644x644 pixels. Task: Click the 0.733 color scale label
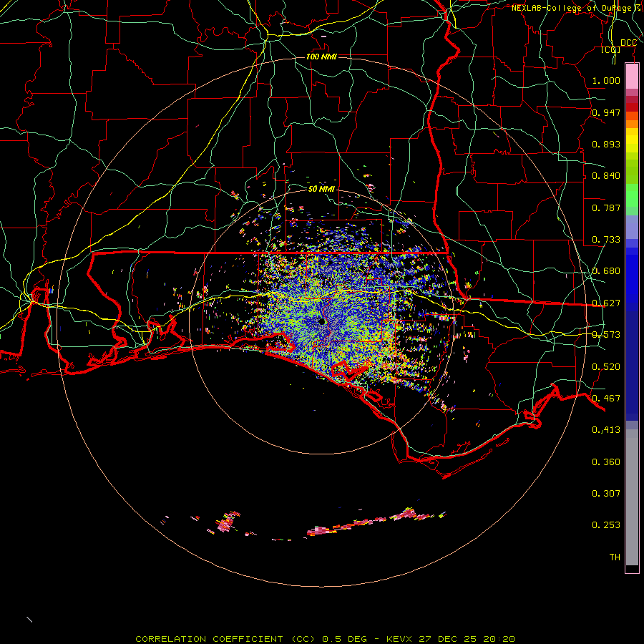pyautogui.click(x=606, y=239)
